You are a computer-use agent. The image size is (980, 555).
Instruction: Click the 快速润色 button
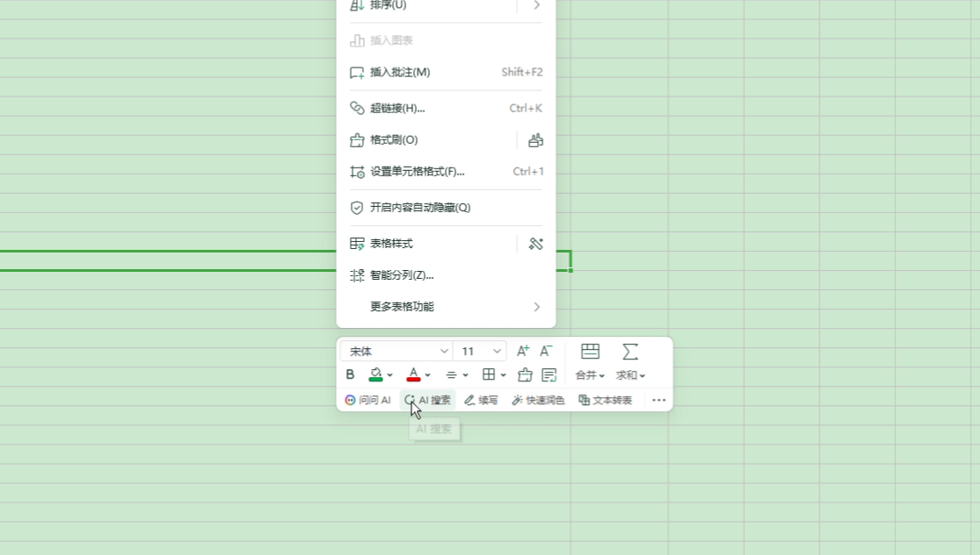539,401
